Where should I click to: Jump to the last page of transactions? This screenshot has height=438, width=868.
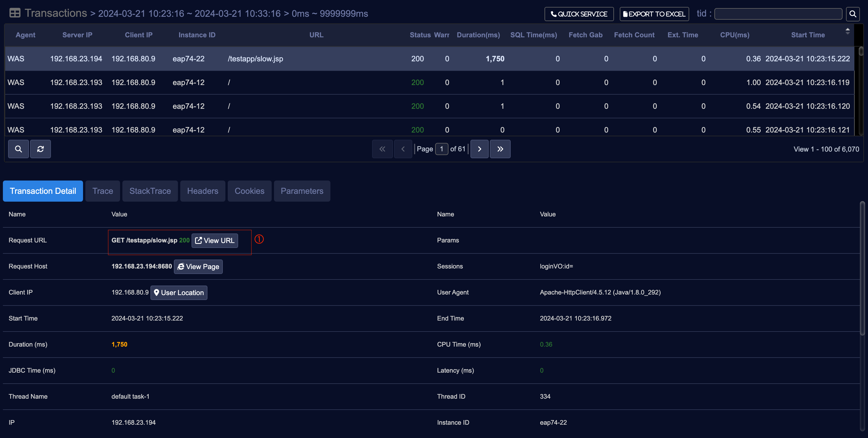(x=500, y=149)
